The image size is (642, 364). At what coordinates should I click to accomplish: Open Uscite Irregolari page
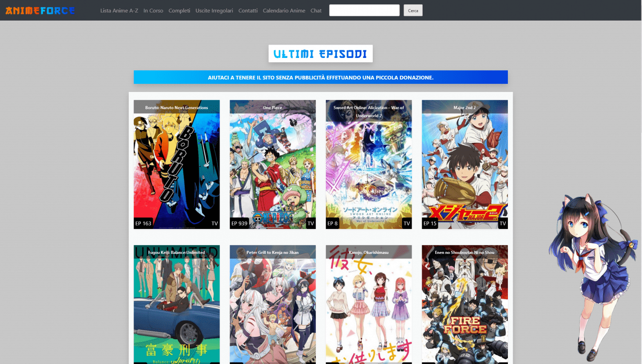pyautogui.click(x=214, y=11)
